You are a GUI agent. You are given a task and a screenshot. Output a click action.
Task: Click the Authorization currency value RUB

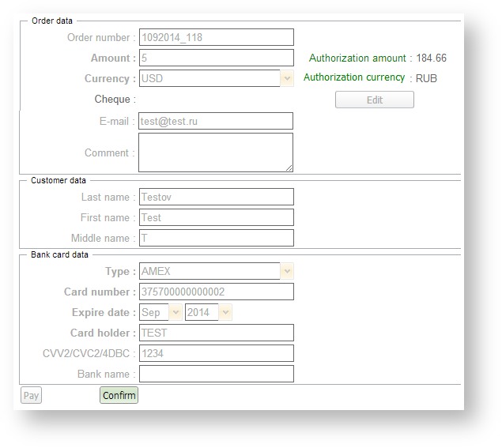(x=426, y=78)
